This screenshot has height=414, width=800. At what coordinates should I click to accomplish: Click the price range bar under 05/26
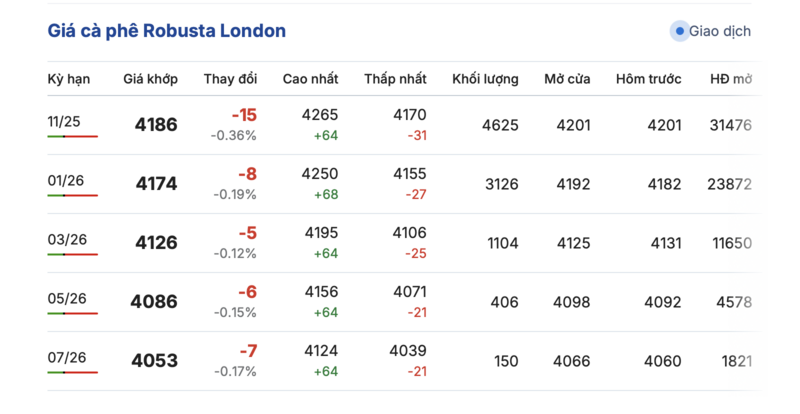[x=72, y=314]
